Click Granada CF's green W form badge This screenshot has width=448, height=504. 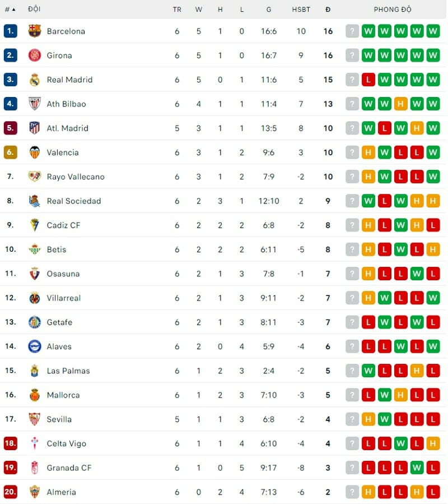(x=417, y=468)
